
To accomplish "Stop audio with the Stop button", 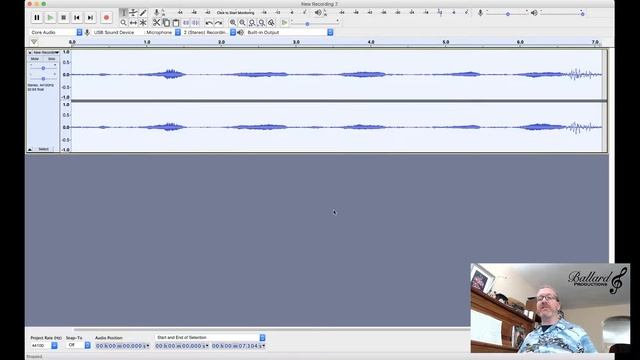I will point(63,18).
